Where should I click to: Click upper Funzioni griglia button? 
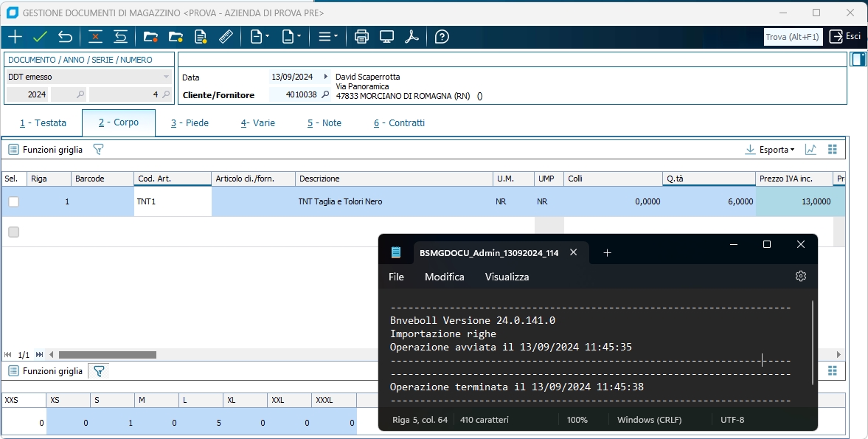click(x=46, y=150)
